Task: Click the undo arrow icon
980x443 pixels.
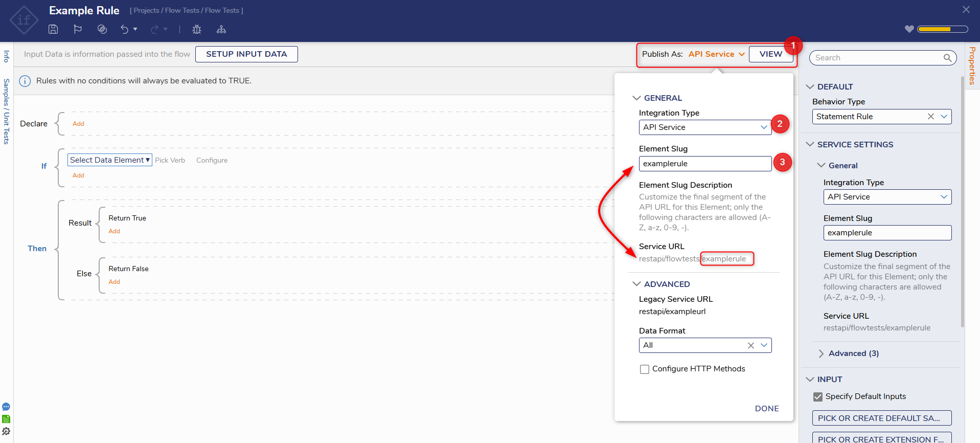Action: [x=124, y=29]
